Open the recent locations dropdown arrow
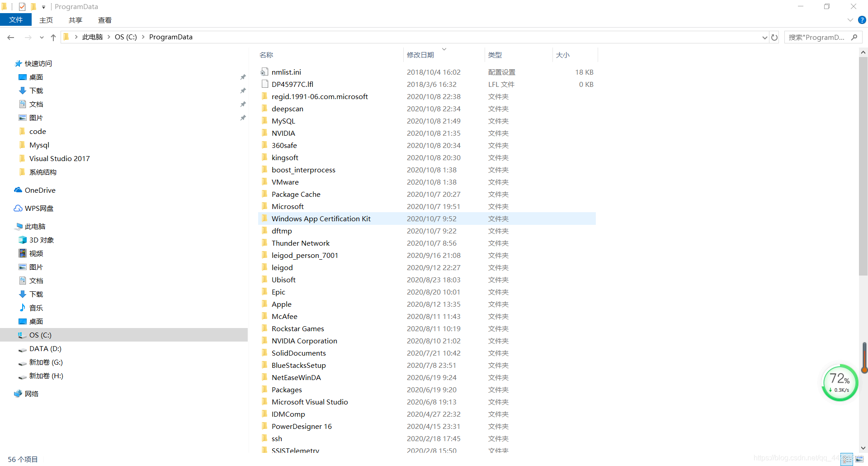This screenshot has width=868, height=466. click(x=42, y=38)
